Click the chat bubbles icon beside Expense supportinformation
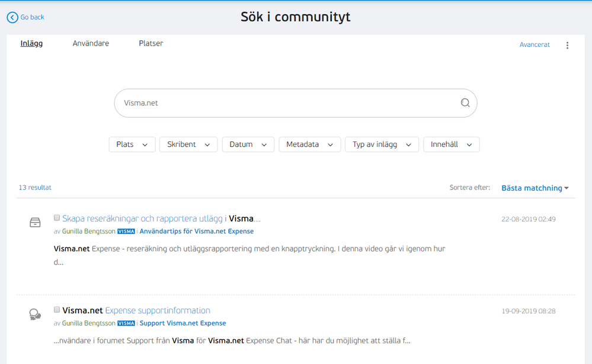Image resolution: width=592 pixels, height=364 pixels. 35,314
